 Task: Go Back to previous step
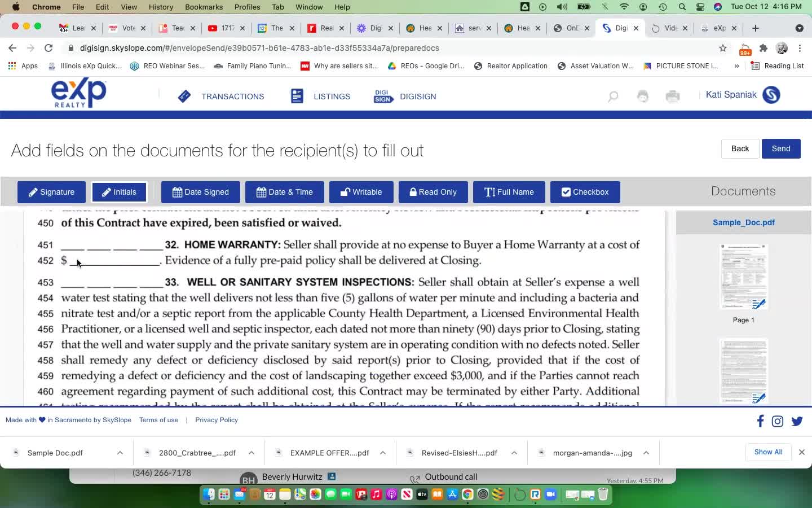[x=740, y=148]
